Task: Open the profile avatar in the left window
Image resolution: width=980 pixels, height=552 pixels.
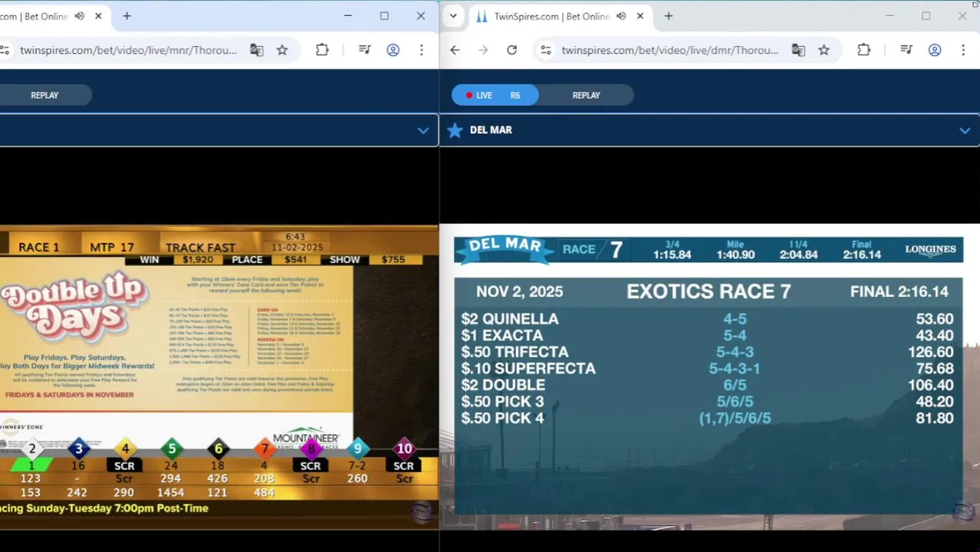Action: tap(393, 50)
